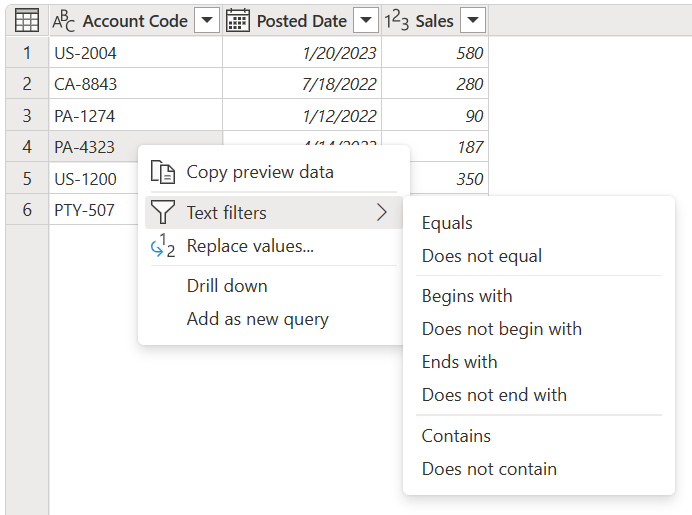This screenshot has width=692, height=515.
Task: Expand the Text filters submenu arrow
Action: (382, 212)
